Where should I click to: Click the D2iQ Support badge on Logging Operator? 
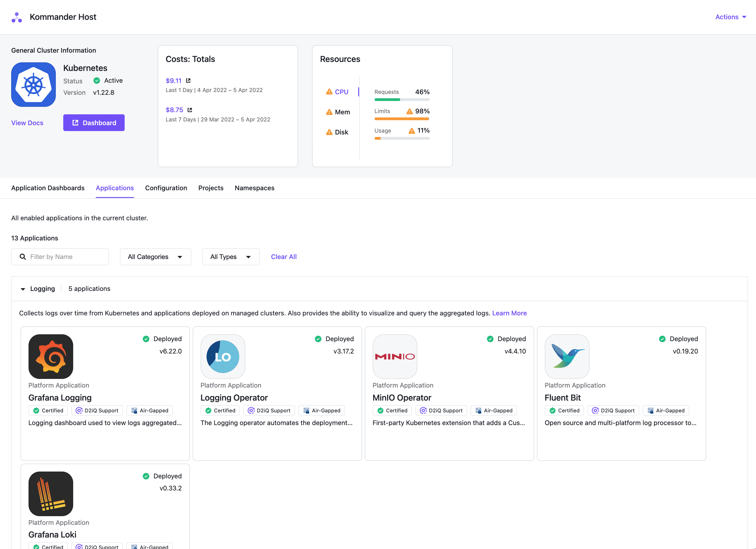269,411
